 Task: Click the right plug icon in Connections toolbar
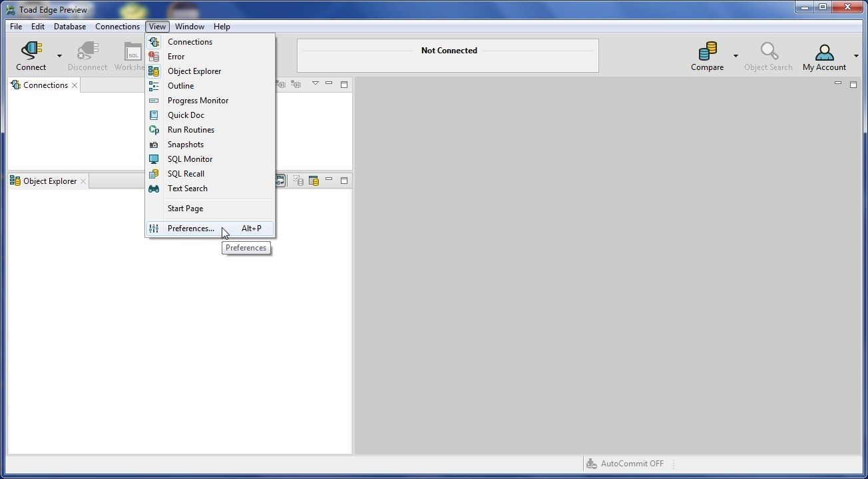click(296, 85)
